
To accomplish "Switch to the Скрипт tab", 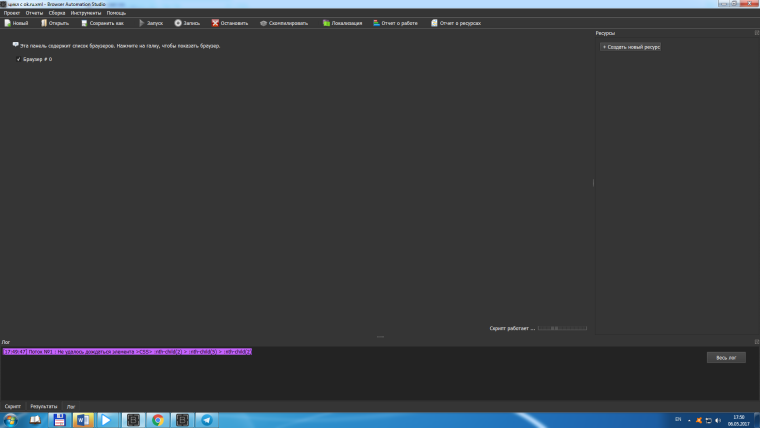I will click(13, 407).
